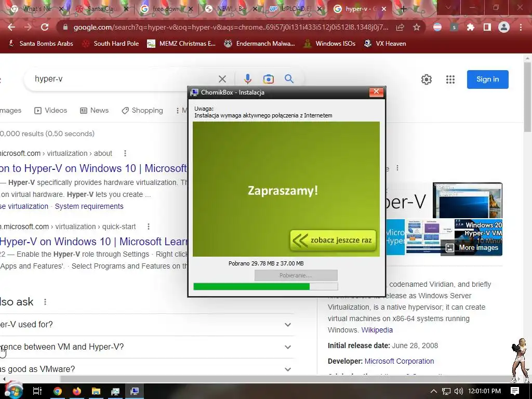Open the South Hard Pole bookmark

click(111, 44)
